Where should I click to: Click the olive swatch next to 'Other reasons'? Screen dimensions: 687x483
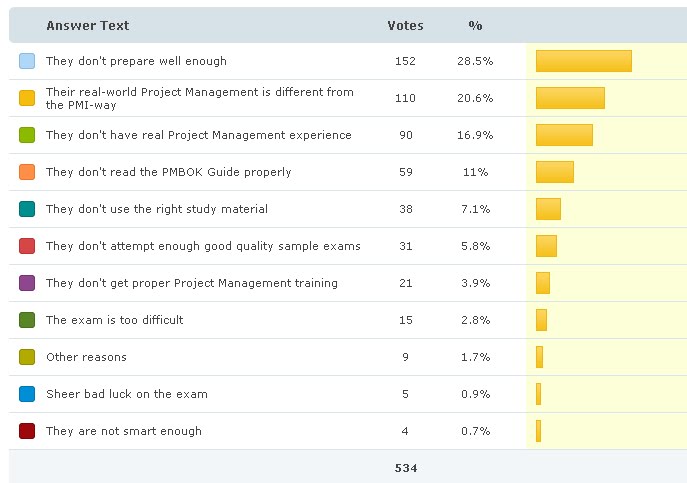click(x=27, y=357)
